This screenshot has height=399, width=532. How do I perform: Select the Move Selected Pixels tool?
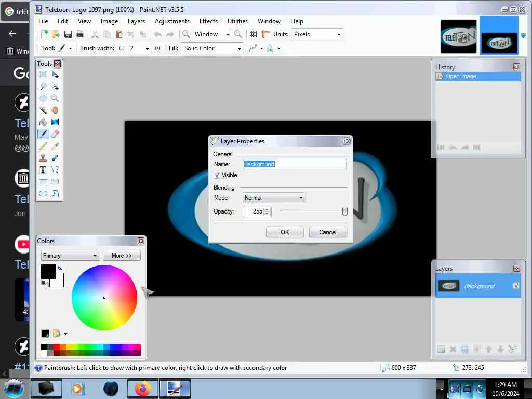55,74
